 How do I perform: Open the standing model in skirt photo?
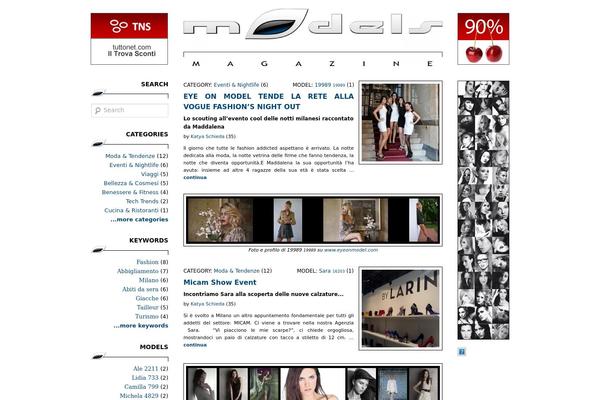(x=288, y=220)
